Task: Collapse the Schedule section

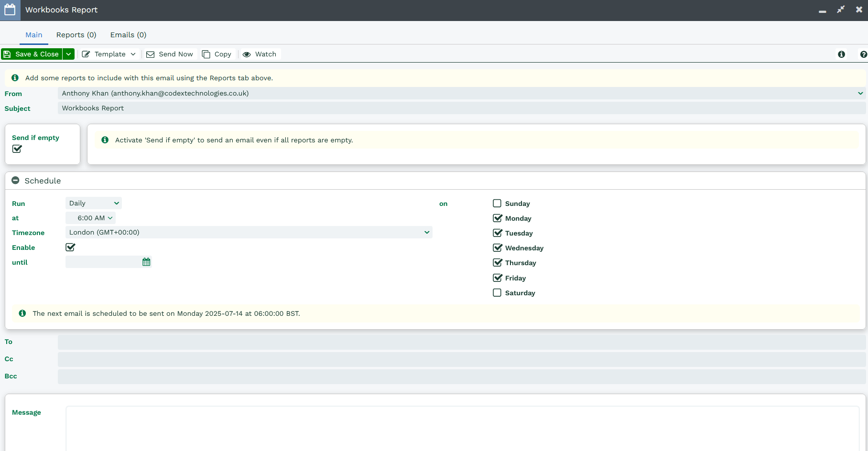Action: [15, 181]
